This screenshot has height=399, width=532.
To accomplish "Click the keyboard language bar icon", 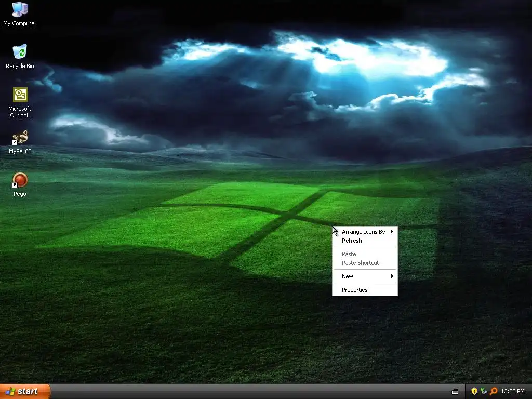I will point(455,392).
